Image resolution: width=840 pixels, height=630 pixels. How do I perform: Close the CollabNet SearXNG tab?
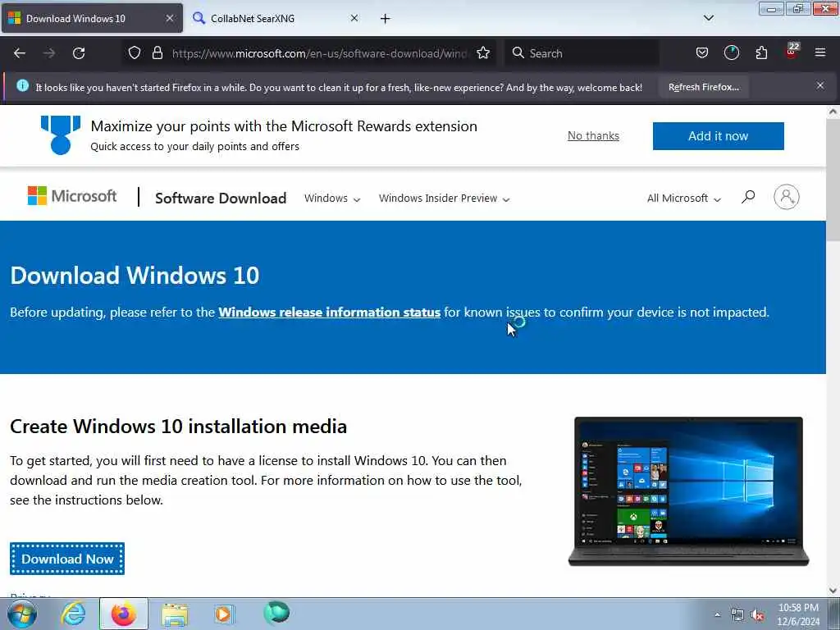pos(354,18)
